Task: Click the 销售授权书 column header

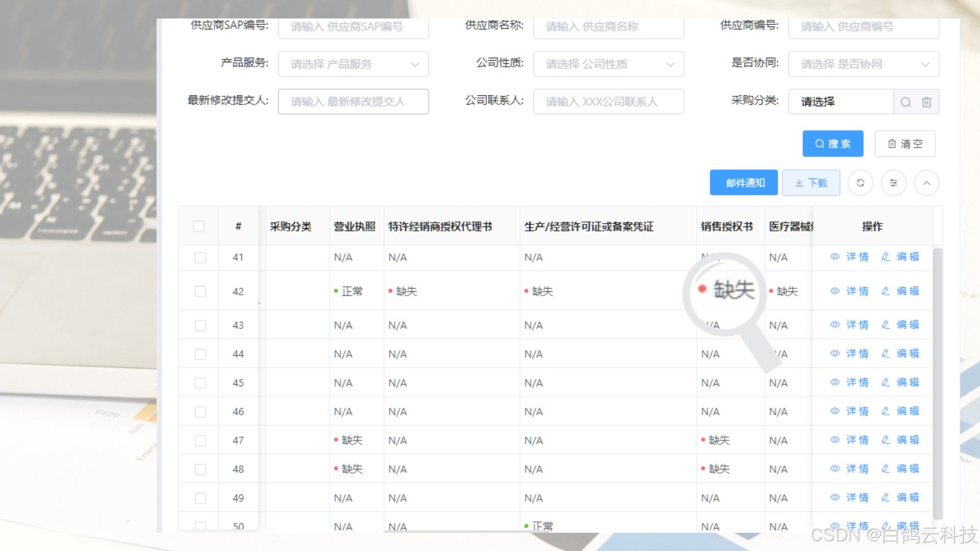Action: pos(727,227)
